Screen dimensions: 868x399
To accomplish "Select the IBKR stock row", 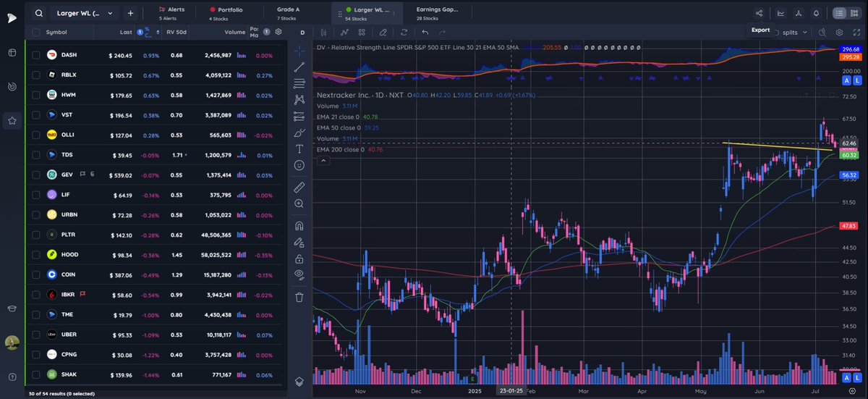I will point(155,295).
